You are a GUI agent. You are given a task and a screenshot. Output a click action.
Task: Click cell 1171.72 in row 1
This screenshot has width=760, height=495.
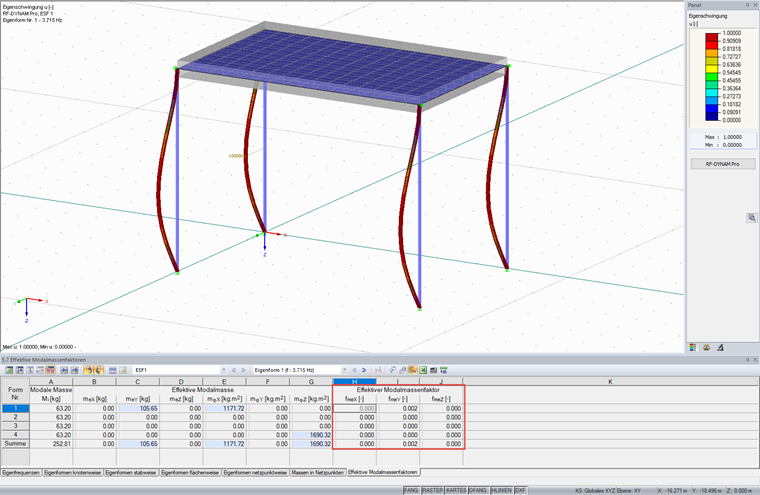point(225,408)
